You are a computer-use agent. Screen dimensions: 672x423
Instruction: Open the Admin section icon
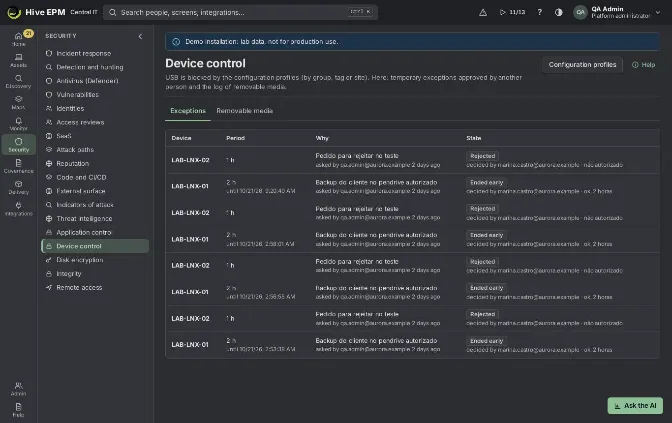pos(18,389)
